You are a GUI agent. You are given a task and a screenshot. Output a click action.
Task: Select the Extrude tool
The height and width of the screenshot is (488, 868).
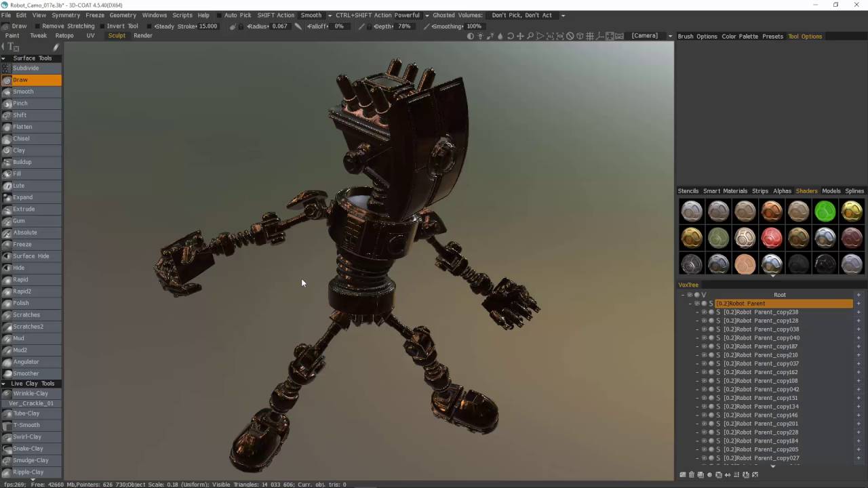(x=31, y=209)
